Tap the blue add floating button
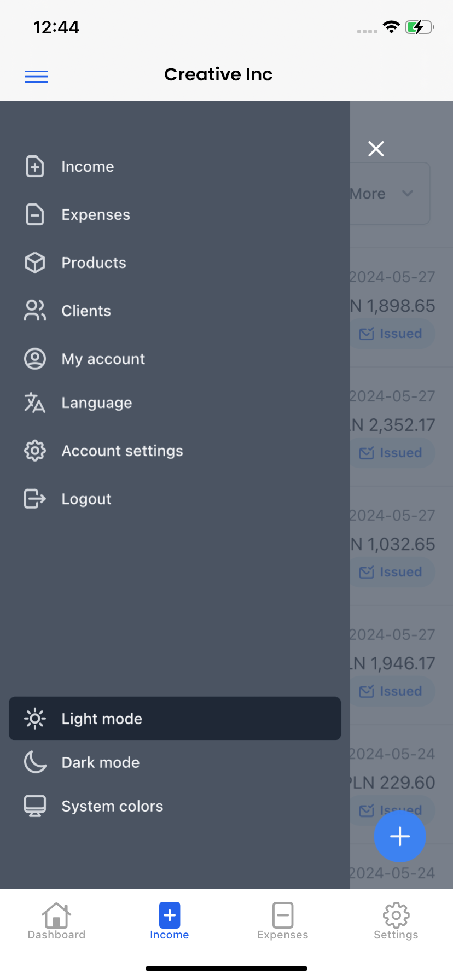 400,836
